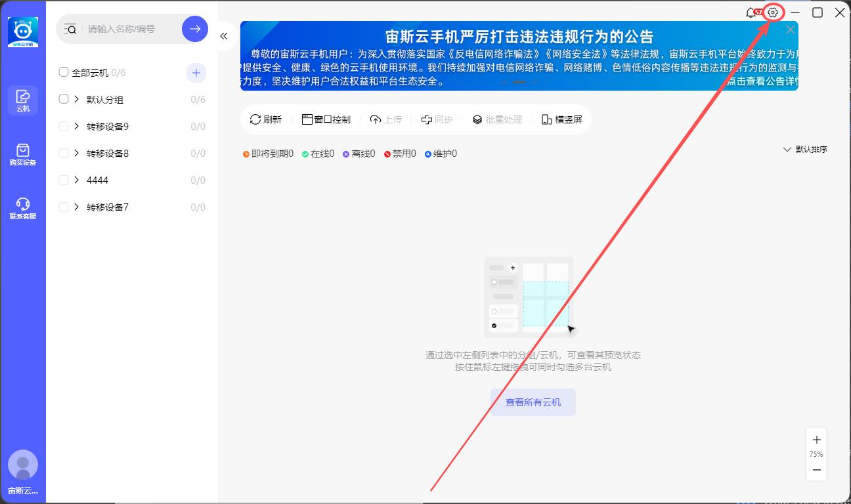Click the 宙斯云 account name label

click(23, 491)
